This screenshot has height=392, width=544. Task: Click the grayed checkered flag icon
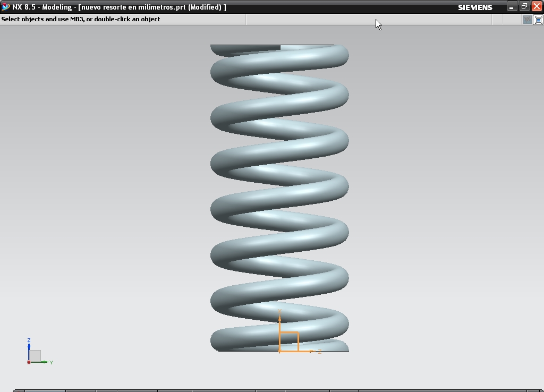[x=527, y=20]
